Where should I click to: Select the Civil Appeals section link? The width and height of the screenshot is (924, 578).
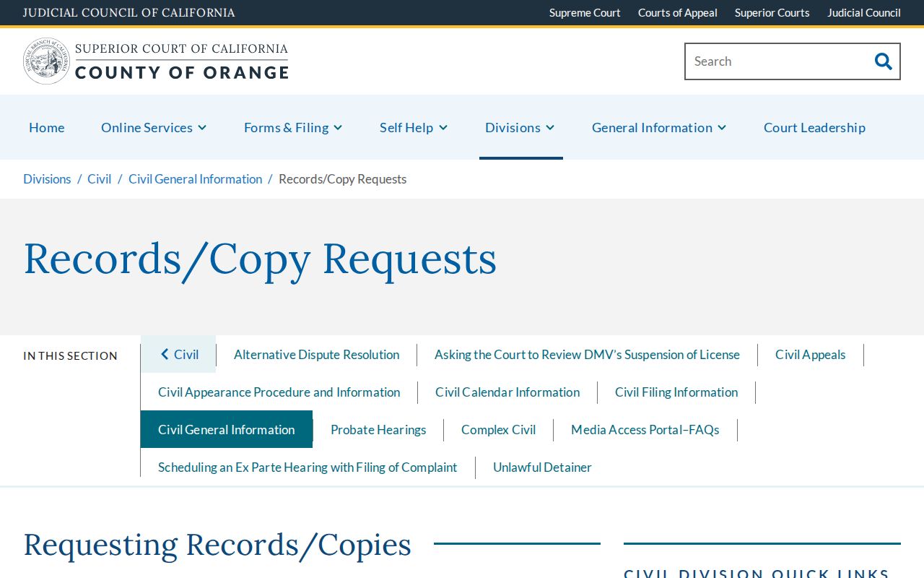point(810,354)
